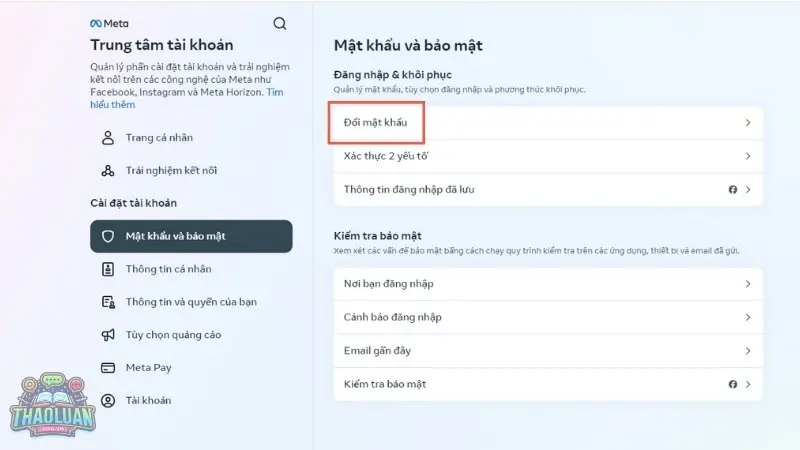Click the Thông tin cá nhân ID icon
Viewport: 800px width, 450px height.
click(x=108, y=269)
